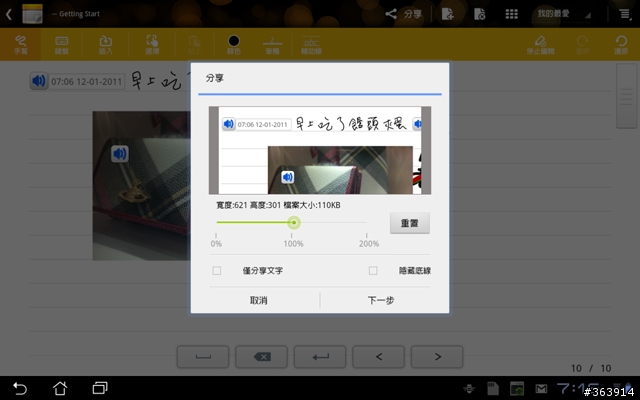
Task: Click the green scale slider handle at 100%
Action: point(294,222)
